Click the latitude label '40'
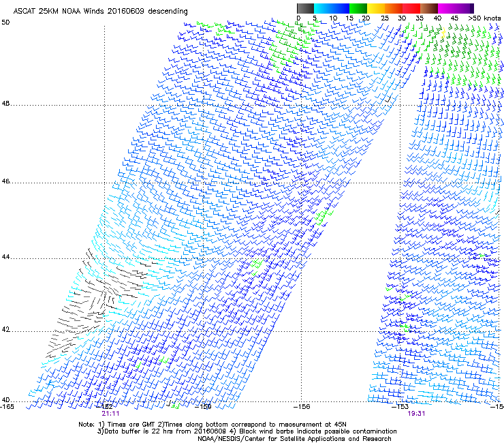504x443 pixels. coord(5,400)
